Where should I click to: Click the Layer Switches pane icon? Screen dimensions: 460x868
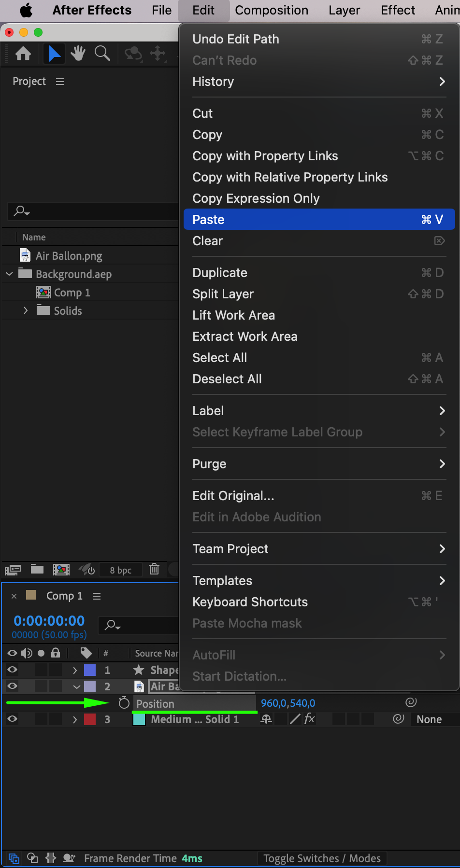[14, 858]
